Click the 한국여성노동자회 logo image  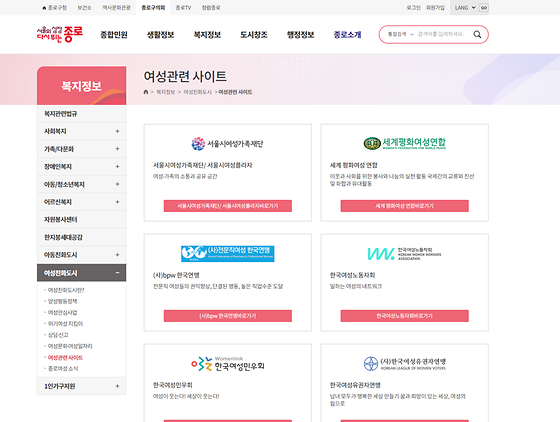(405, 253)
